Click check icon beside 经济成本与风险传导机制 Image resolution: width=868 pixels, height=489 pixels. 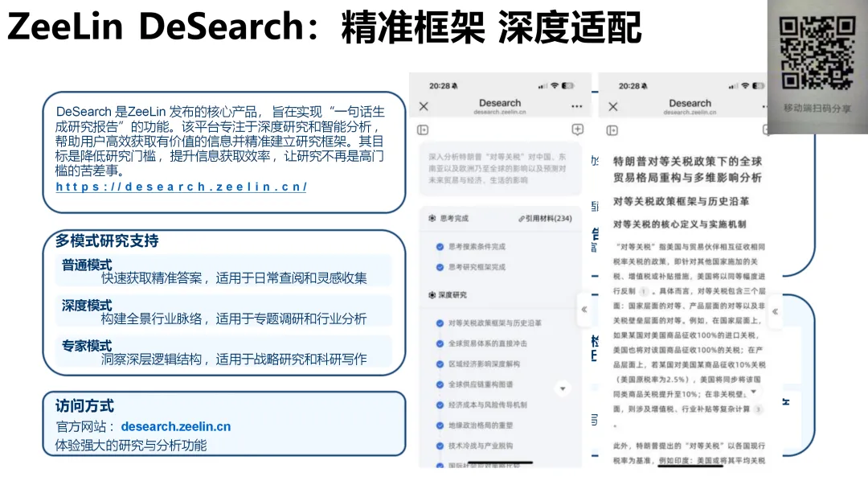point(440,405)
